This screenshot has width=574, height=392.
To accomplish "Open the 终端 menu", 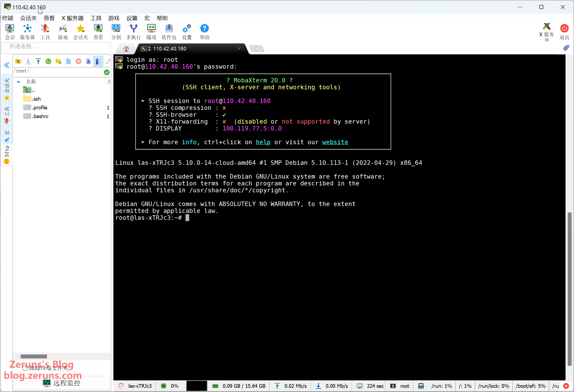I will (x=8, y=18).
